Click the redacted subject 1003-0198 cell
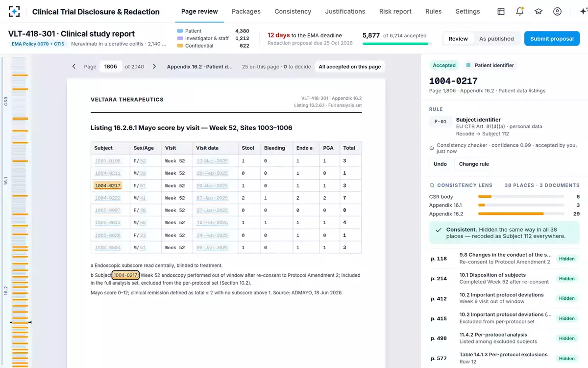 coord(108,161)
